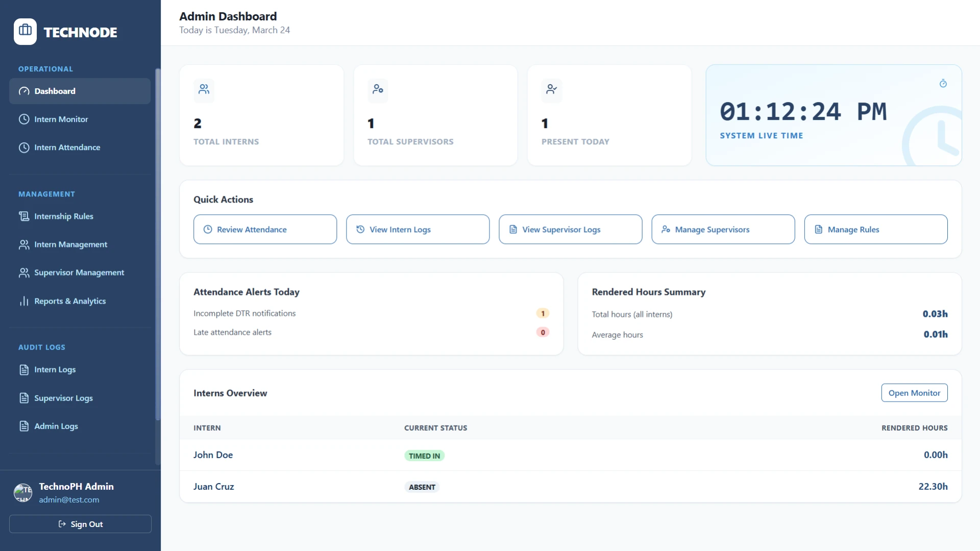Click the Intern Attendance clock icon
The image size is (980, 551).
(24, 147)
